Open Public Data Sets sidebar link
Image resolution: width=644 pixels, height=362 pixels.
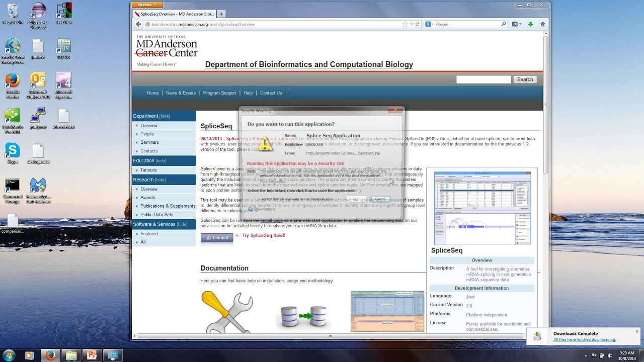tap(157, 215)
